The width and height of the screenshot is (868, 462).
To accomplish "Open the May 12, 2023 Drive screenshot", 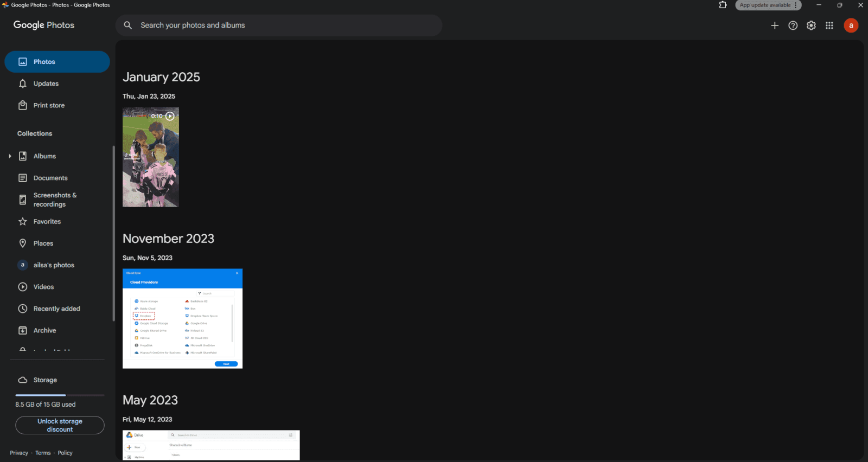I will pyautogui.click(x=211, y=445).
